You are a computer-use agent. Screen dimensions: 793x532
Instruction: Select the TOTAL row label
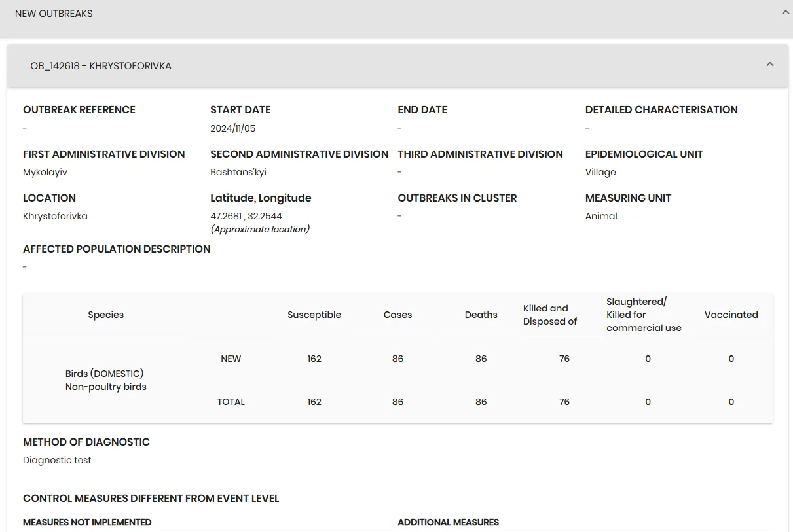tap(231, 402)
